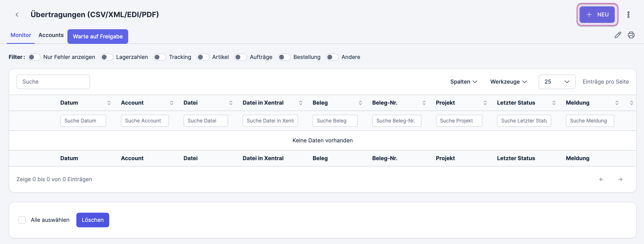
Task: Toggle the Tracking filter switch
Action: (160, 57)
